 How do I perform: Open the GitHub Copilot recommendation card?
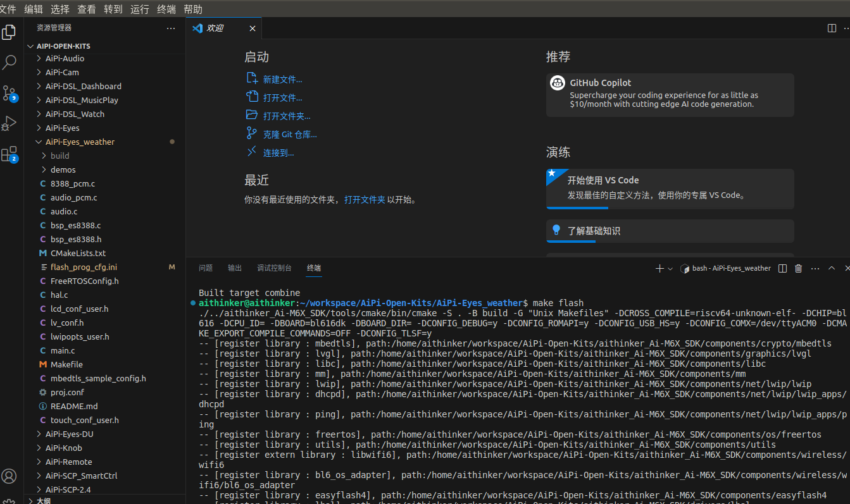point(670,95)
